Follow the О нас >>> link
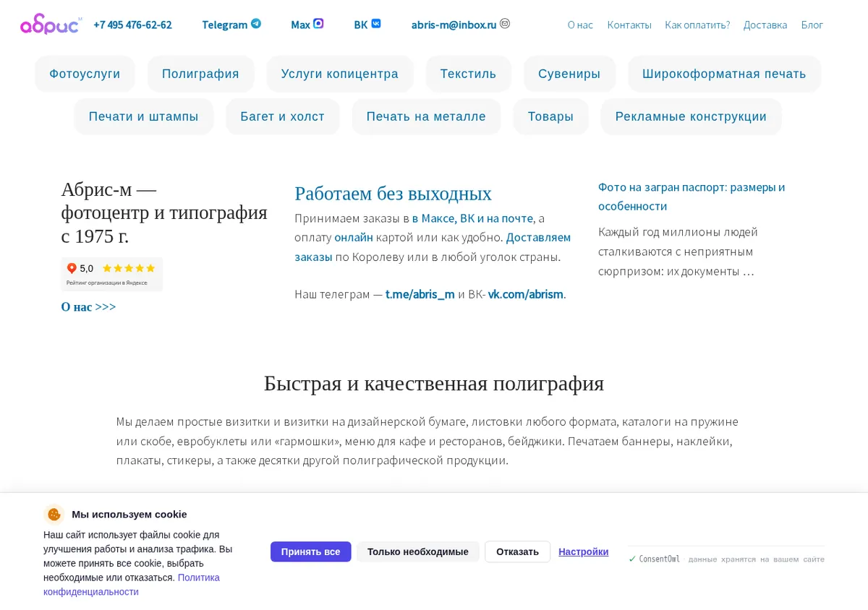The height and width of the screenshot is (610, 868). click(x=88, y=306)
